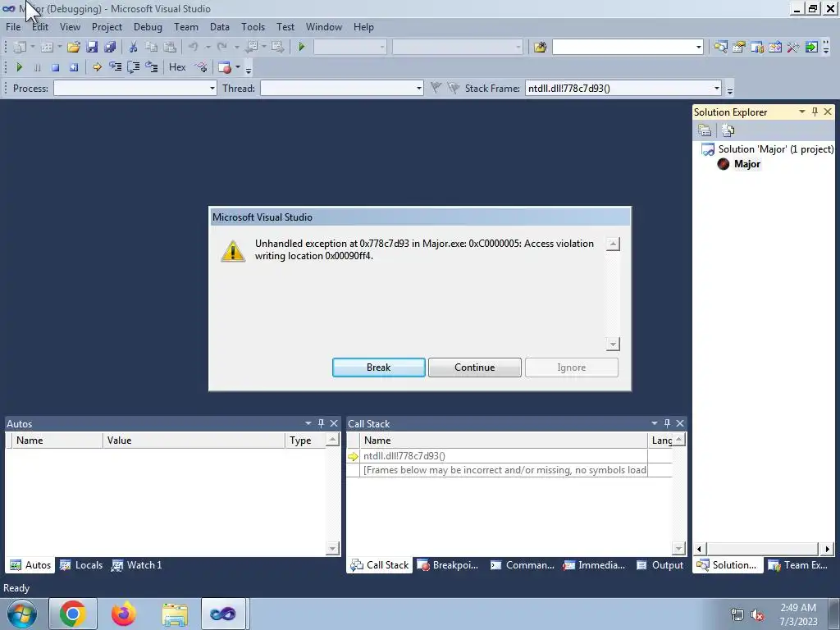Open the Stack Frame dropdown

coord(716,89)
